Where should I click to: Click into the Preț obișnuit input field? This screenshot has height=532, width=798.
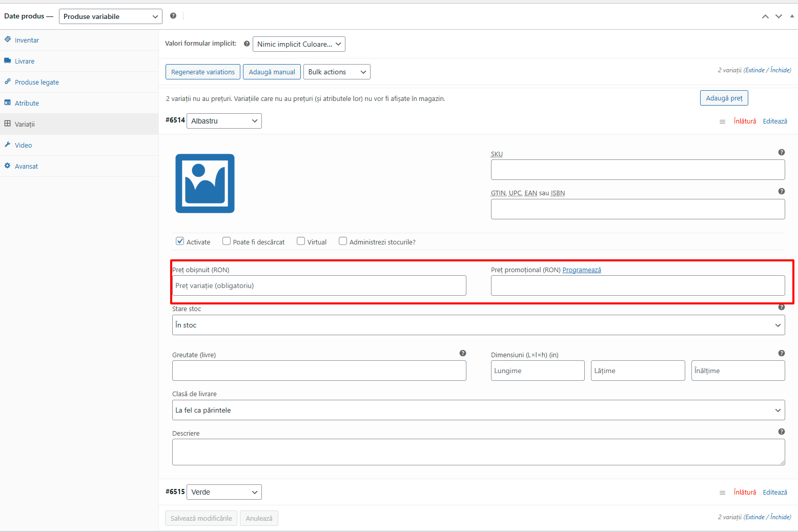[x=319, y=285]
